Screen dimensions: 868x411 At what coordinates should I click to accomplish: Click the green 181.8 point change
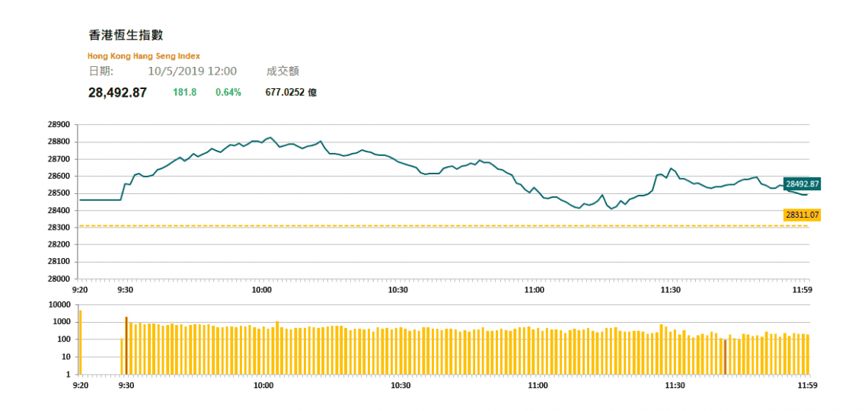tap(185, 92)
